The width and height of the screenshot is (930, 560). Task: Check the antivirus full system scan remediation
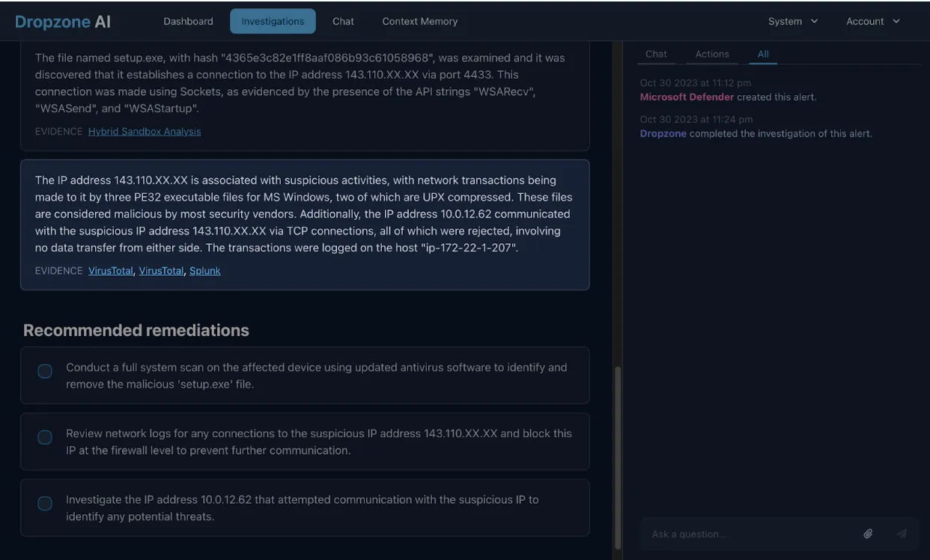pos(45,370)
